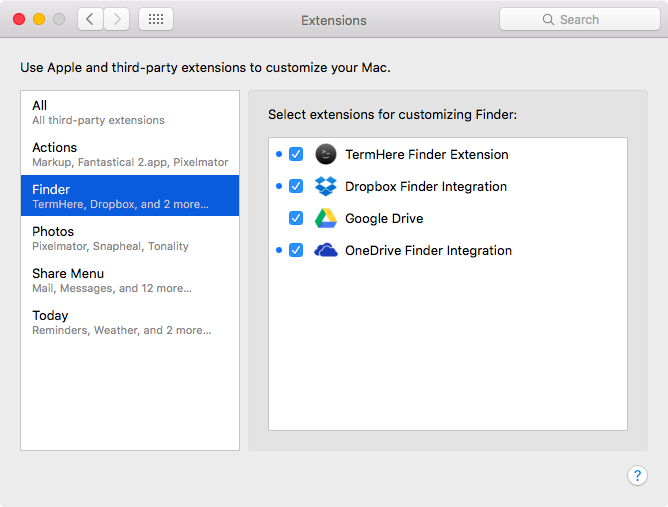Click the TermHere Finder Extension label
Viewport: 668px width, 507px height.
(x=426, y=154)
